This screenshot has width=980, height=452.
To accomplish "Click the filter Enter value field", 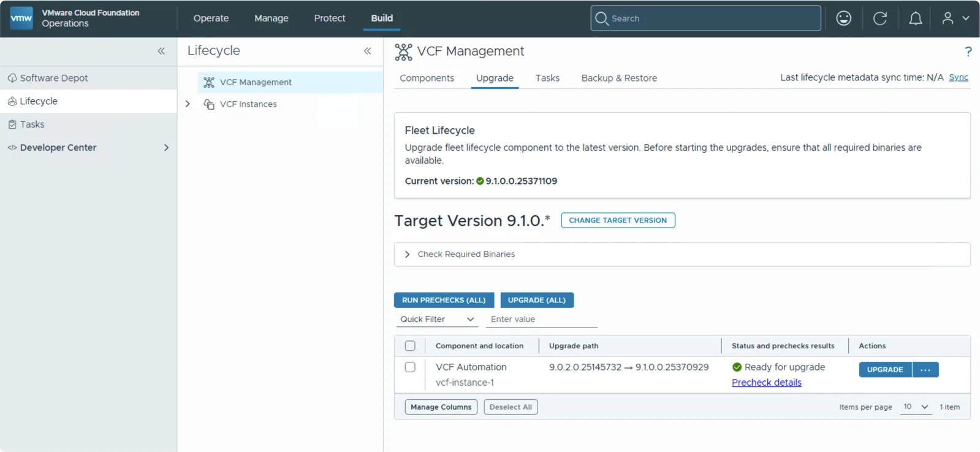I will click(x=541, y=320).
